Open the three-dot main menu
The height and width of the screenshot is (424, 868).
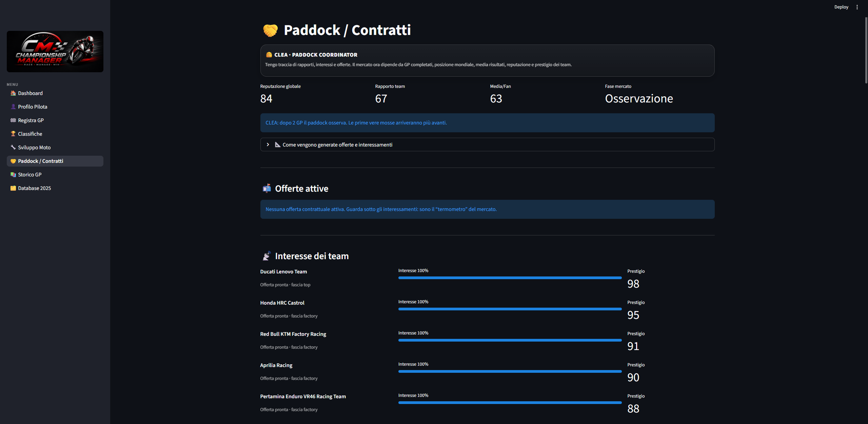click(x=857, y=7)
